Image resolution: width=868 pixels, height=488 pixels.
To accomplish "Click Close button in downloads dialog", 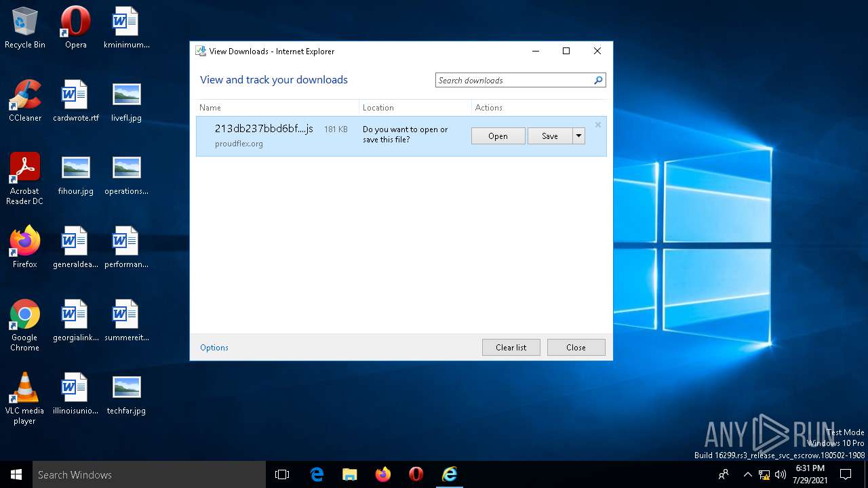I will click(576, 348).
